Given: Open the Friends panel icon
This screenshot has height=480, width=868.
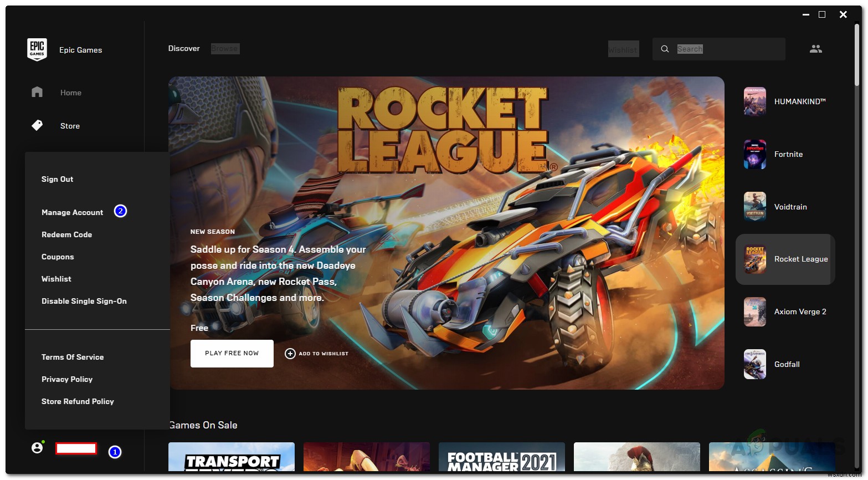Looking at the screenshot, I should (x=815, y=49).
